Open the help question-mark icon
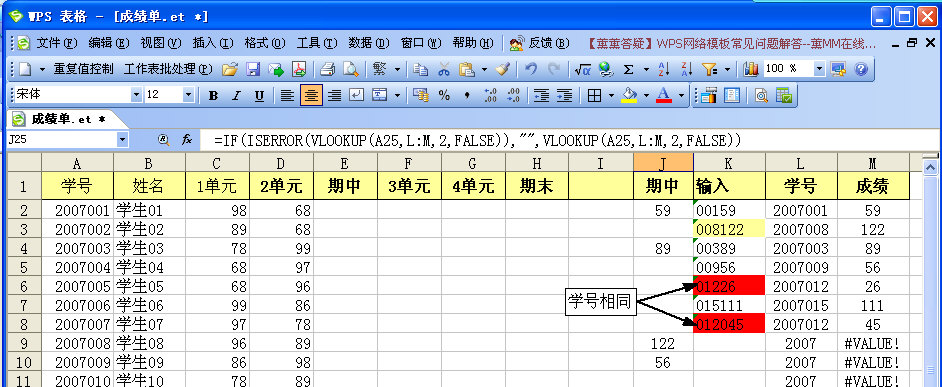 [861, 70]
